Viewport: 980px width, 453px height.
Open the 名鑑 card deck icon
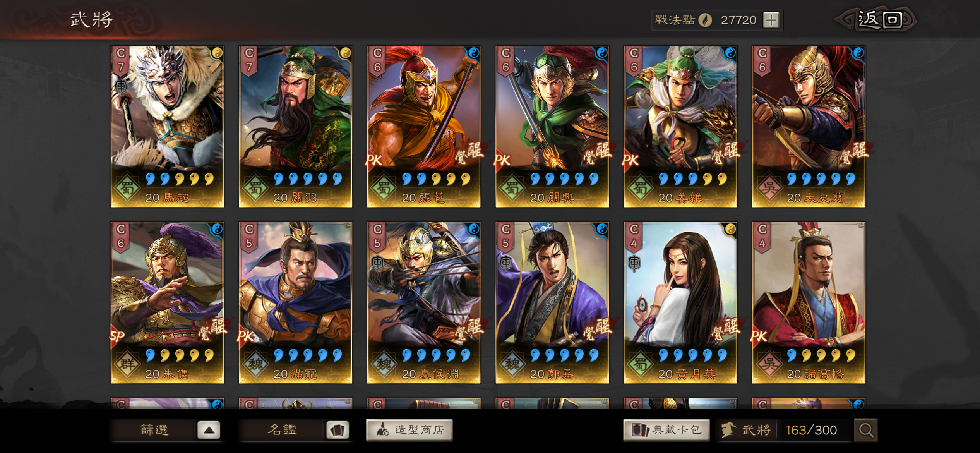[337, 430]
